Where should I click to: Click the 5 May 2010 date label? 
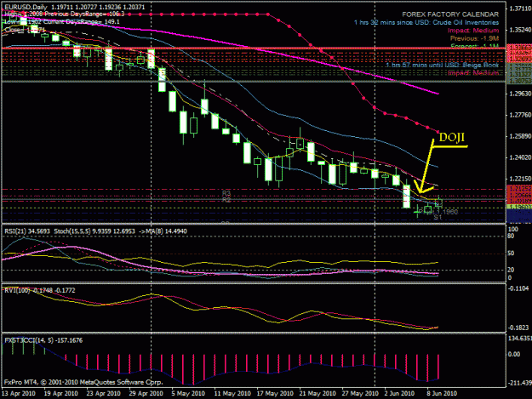click(x=188, y=394)
